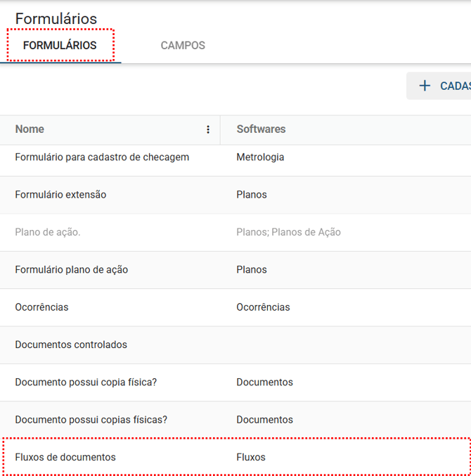Click the 'Metrologia' software cell
The image size is (471, 476).
click(x=260, y=157)
